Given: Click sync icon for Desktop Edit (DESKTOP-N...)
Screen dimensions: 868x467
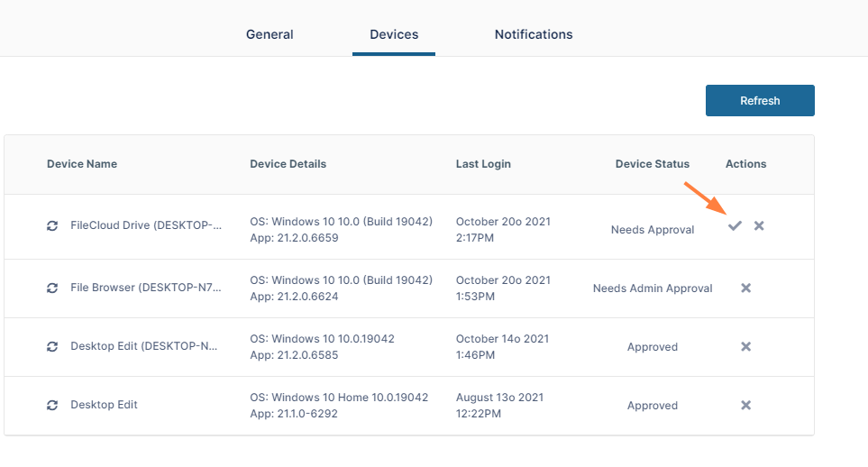Looking at the screenshot, I should coord(52,347).
